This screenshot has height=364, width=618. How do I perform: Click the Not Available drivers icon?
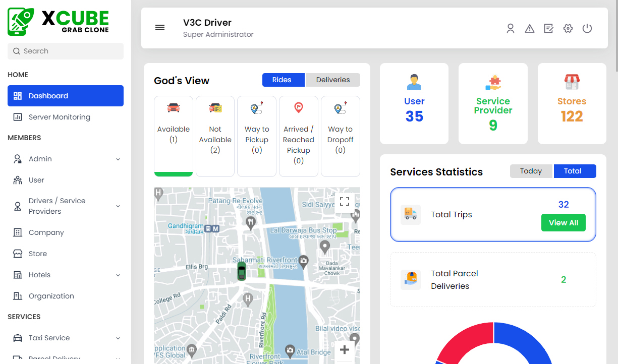point(215,107)
